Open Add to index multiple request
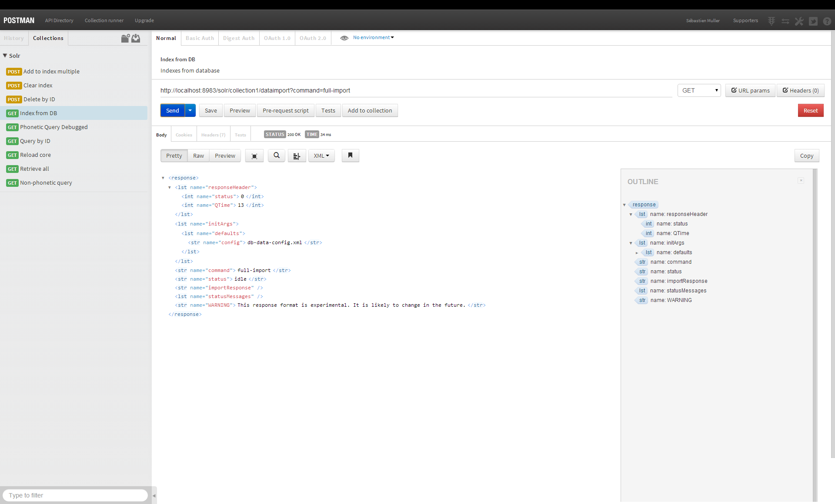Screen dimensions: 835x504 [74, 72]
